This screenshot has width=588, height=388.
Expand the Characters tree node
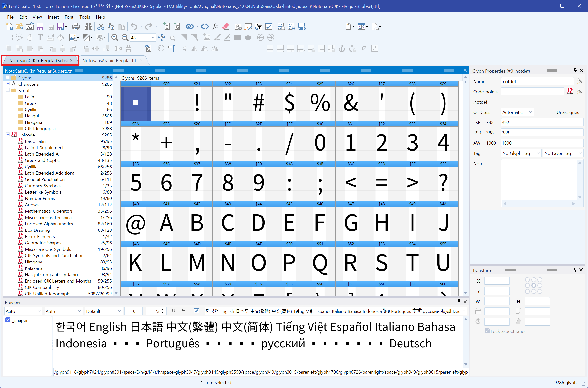coord(8,84)
